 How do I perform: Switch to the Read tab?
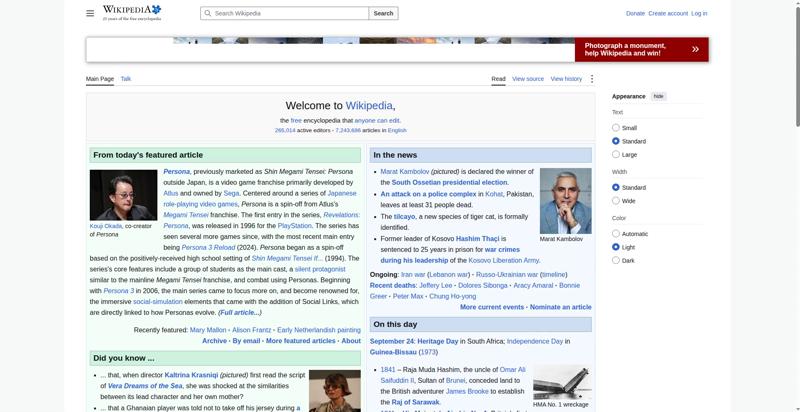click(498, 79)
